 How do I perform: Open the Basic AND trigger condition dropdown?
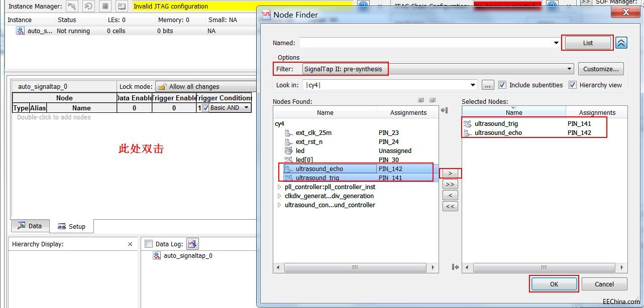[x=246, y=108]
